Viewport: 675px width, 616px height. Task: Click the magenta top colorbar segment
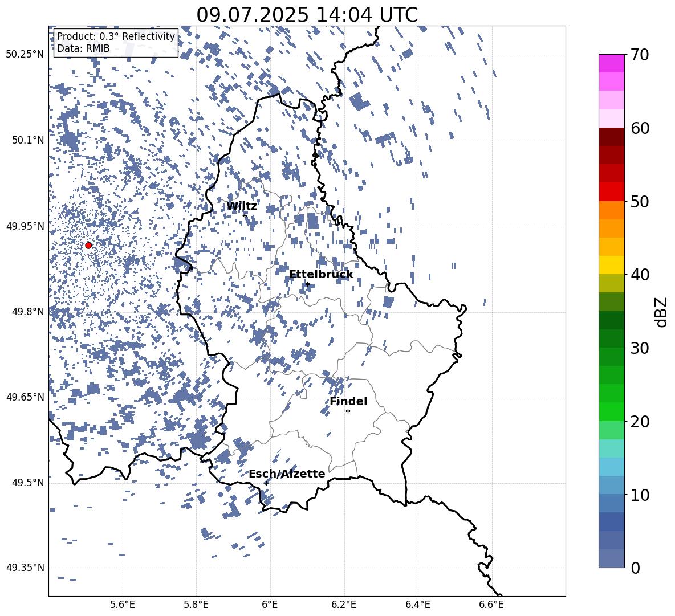pyautogui.click(x=612, y=64)
